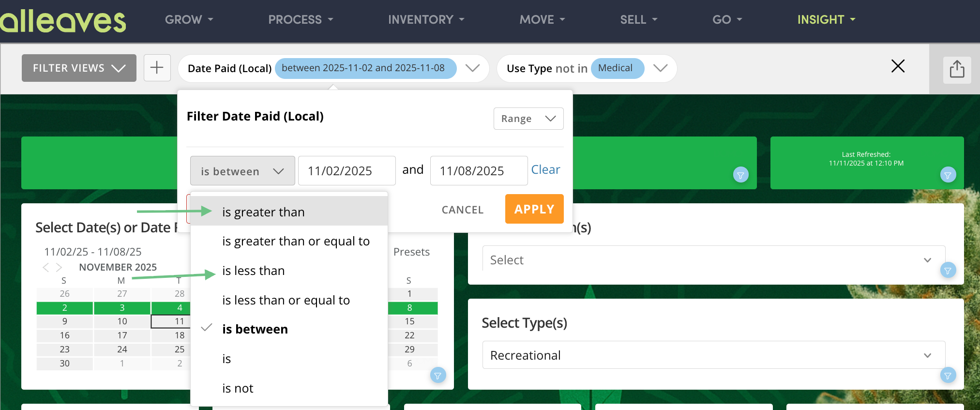Open the SELL menu
The image size is (980, 410).
pyautogui.click(x=639, y=20)
